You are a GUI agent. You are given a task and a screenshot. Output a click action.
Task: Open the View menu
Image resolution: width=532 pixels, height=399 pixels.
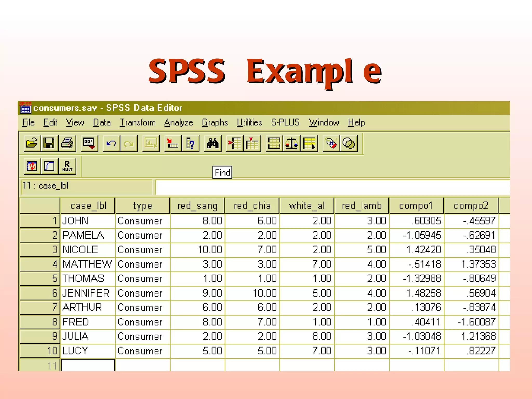point(75,122)
